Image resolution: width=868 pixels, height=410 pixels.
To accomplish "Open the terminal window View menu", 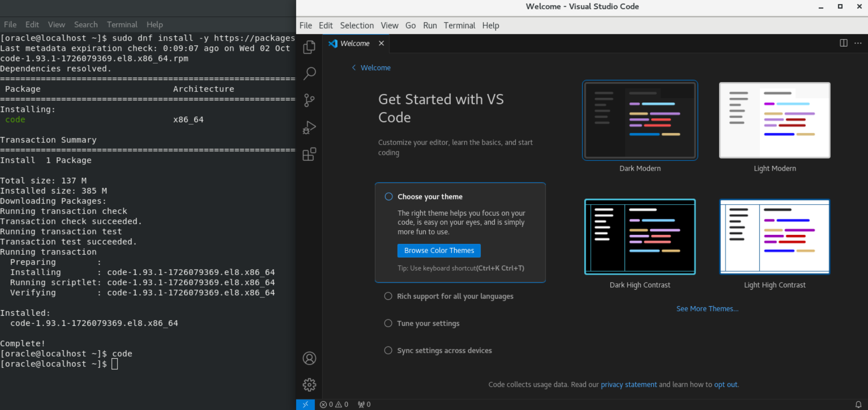I will click(56, 25).
